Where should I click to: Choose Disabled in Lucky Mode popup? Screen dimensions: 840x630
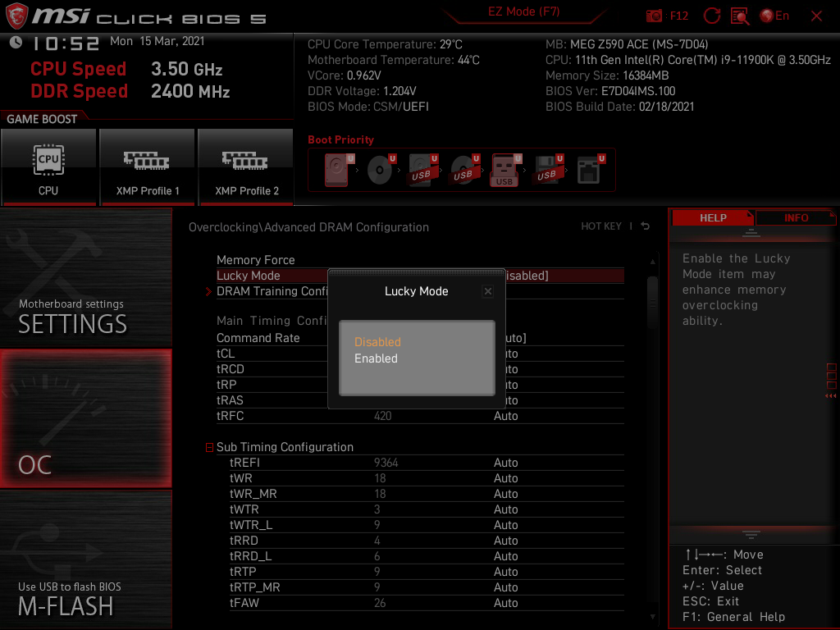pos(377,342)
